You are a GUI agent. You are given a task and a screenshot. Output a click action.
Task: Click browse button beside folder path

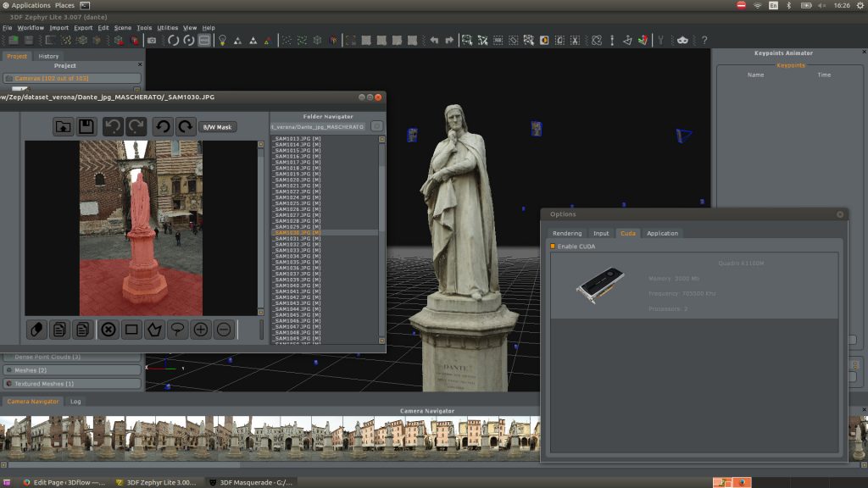[x=377, y=127]
